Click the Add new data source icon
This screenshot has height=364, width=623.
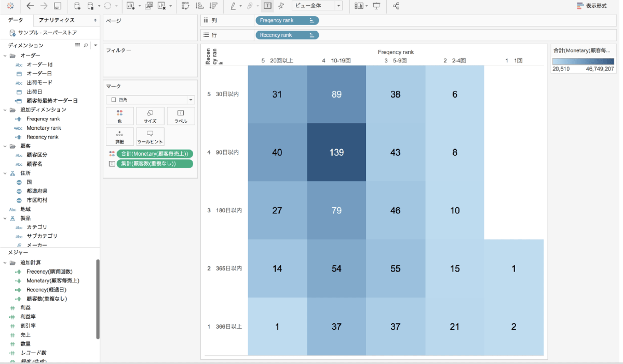click(77, 6)
